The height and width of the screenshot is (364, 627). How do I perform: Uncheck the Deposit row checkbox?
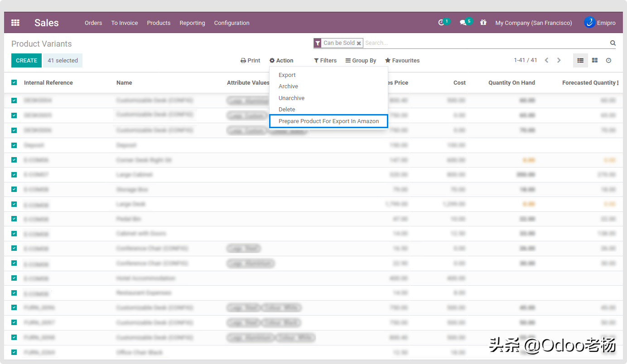click(14, 145)
